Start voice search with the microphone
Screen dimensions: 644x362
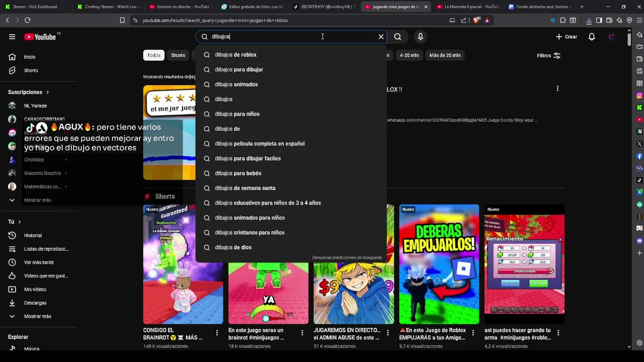(x=421, y=37)
